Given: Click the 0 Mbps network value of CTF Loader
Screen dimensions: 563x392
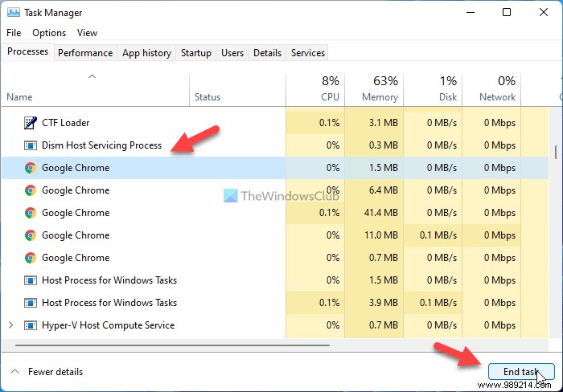Looking at the screenshot, I should [x=499, y=123].
